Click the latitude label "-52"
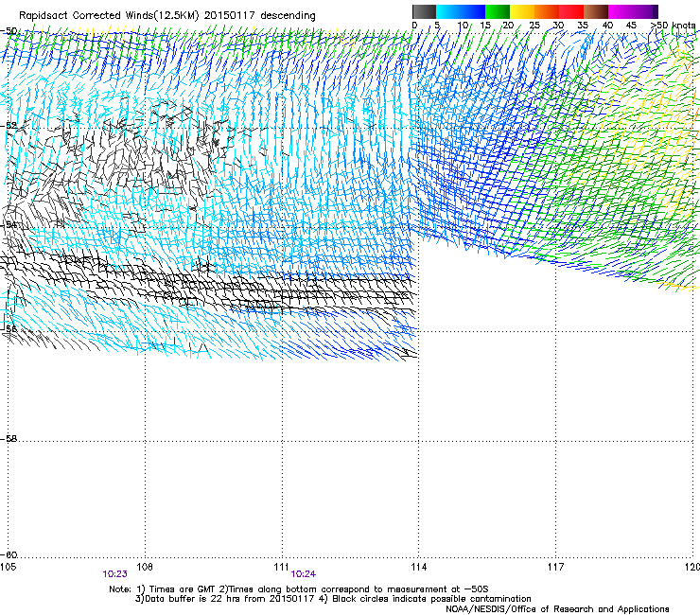700x615 pixels. [9, 126]
